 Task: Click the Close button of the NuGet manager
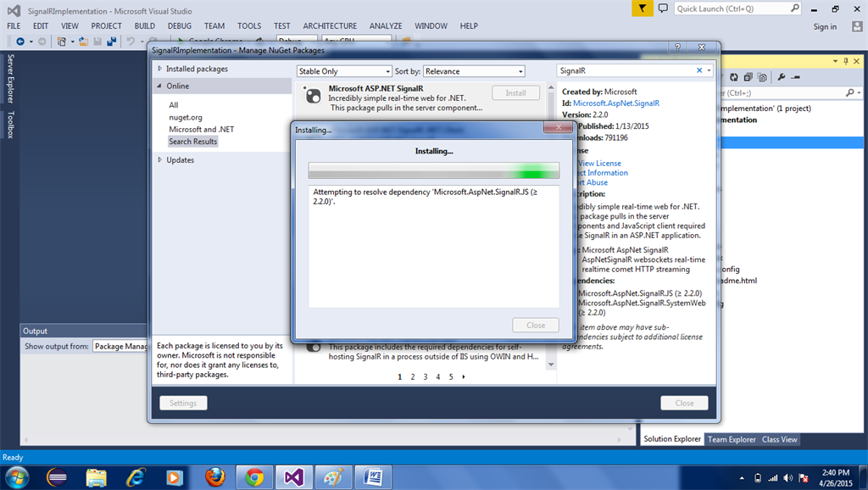click(684, 403)
